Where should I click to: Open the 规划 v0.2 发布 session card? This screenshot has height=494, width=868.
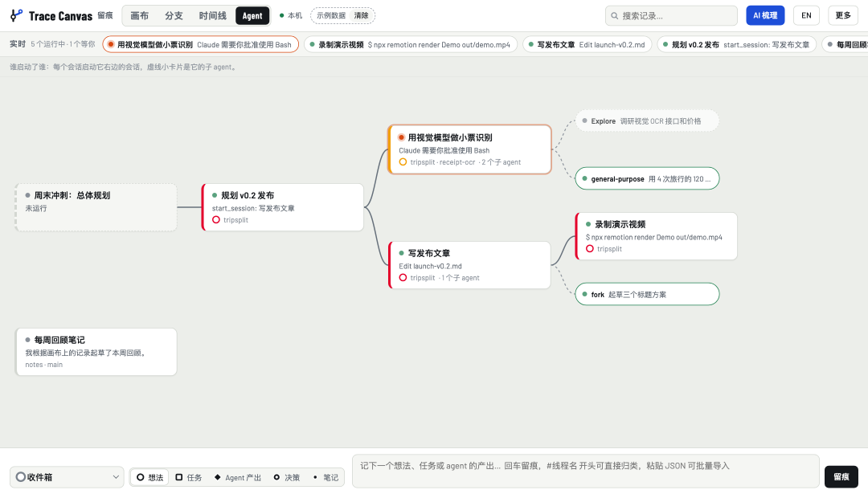(x=283, y=207)
